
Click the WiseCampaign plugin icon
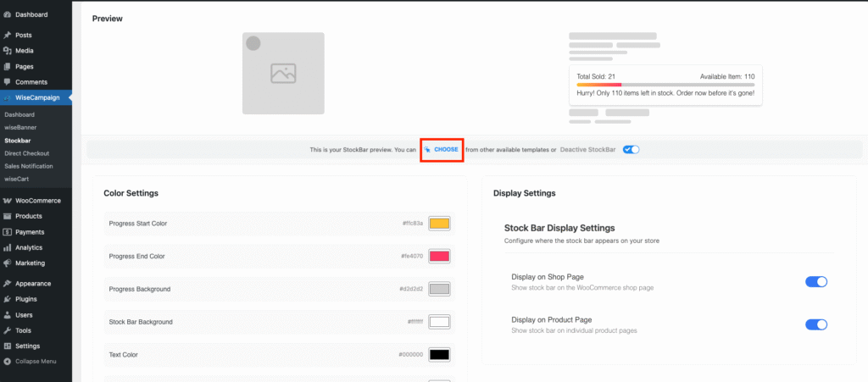pyautogui.click(x=7, y=98)
